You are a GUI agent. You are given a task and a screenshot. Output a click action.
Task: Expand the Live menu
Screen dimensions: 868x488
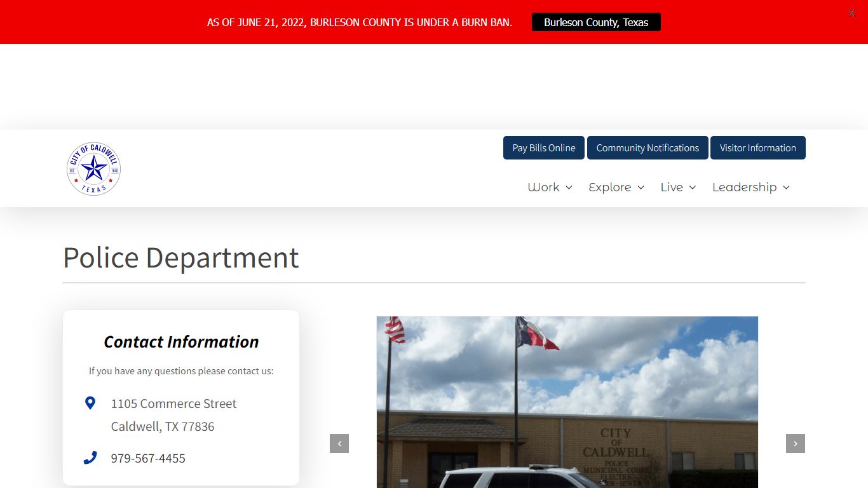coord(678,187)
